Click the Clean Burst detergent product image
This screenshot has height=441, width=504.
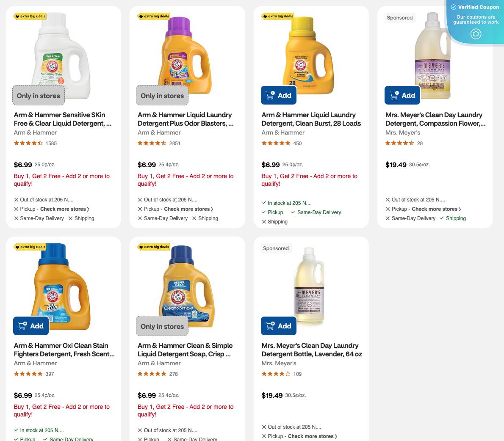pos(311,55)
